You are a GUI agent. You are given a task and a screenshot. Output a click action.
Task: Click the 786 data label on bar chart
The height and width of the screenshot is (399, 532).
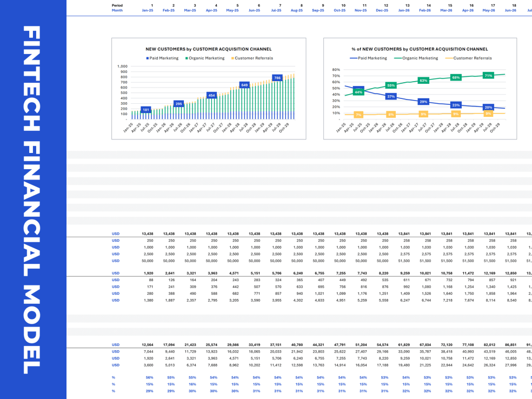pos(277,78)
